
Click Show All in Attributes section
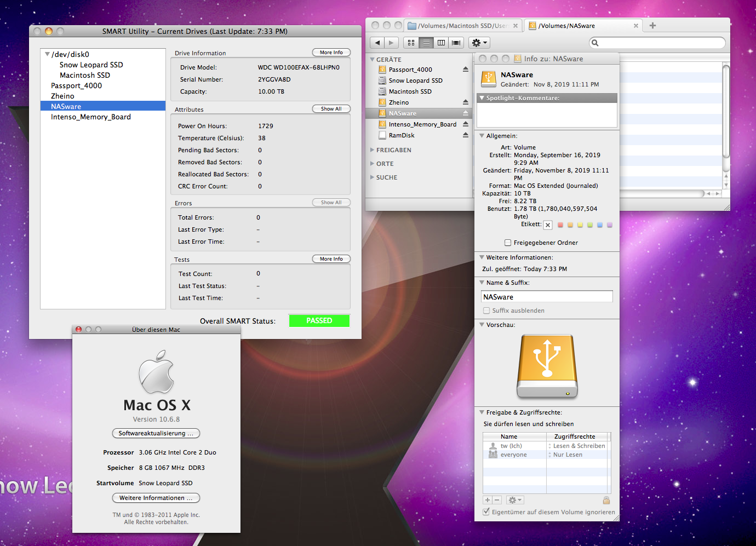pyautogui.click(x=331, y=109)
